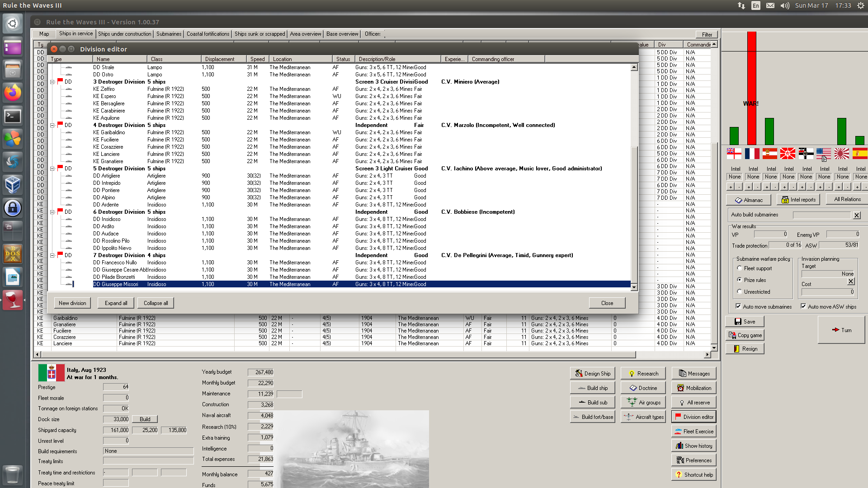The width and height of the screenshot is (868, 488).
Task: Click New division button
Action: point(72,303)
